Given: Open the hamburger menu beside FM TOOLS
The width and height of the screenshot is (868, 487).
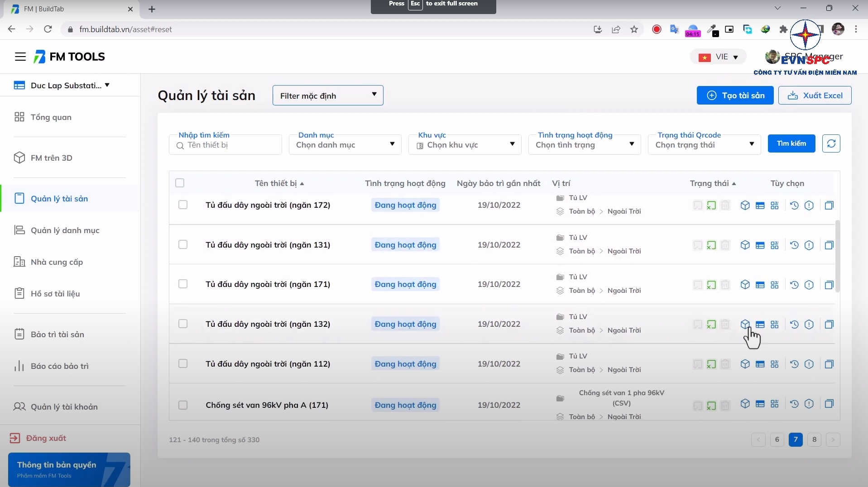Looking at the screenshot, I should 20,57.
